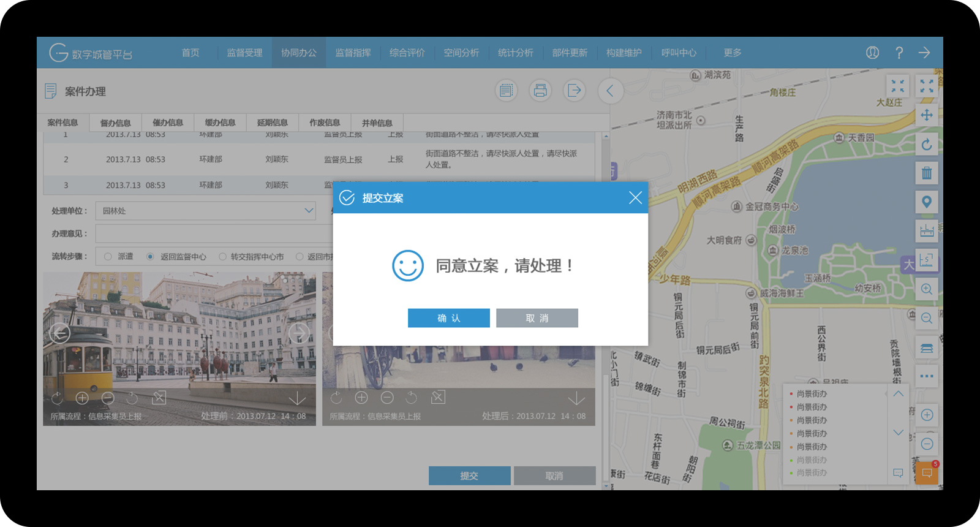The width and height of the screenshot is (980, 527).
Task: Open the 空间分析 menu item
Action: pos(461,53)
